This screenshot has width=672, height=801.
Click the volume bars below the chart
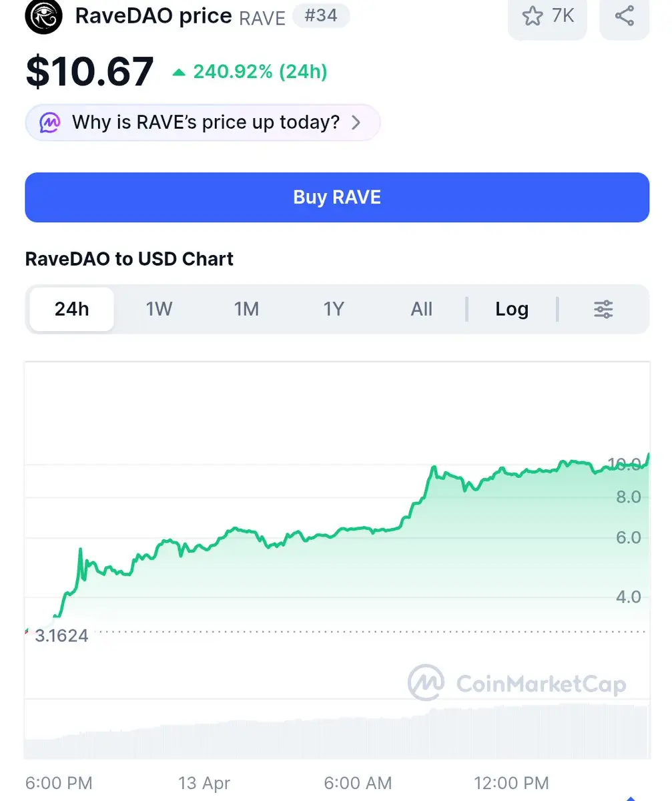coord(337,730)
